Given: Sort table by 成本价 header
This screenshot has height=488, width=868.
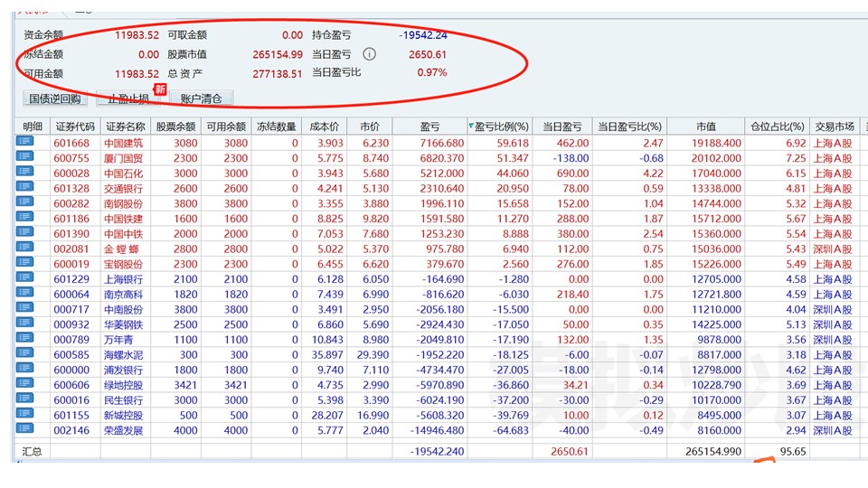Looking at the screenshot, I should (x=325, y=127).
